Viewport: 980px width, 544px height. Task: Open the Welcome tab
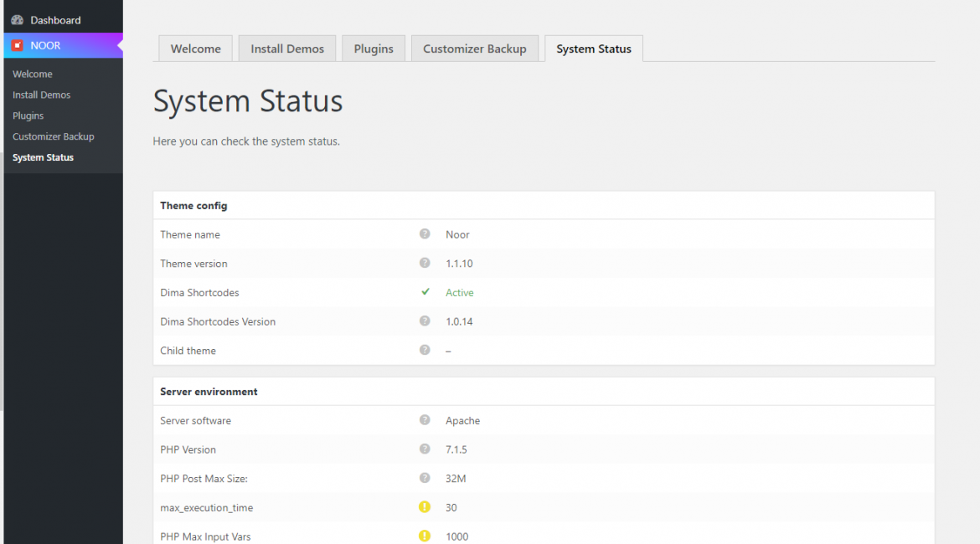[195, 48]
